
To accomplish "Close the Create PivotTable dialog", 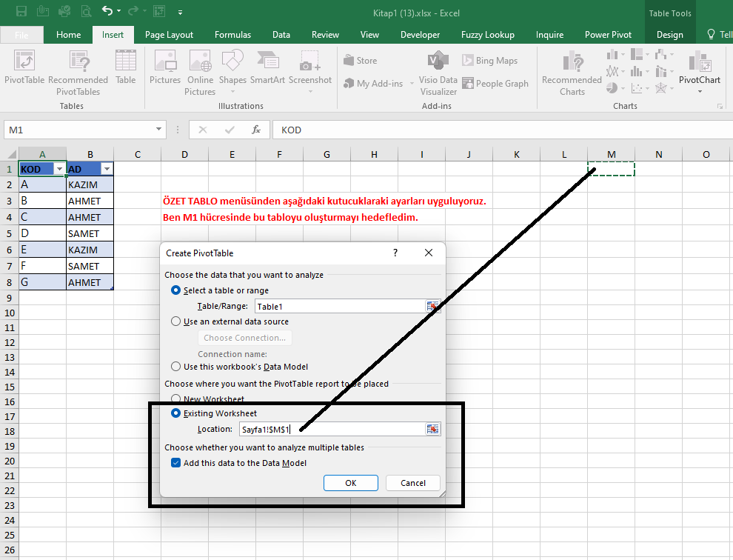I will [429, 253].
